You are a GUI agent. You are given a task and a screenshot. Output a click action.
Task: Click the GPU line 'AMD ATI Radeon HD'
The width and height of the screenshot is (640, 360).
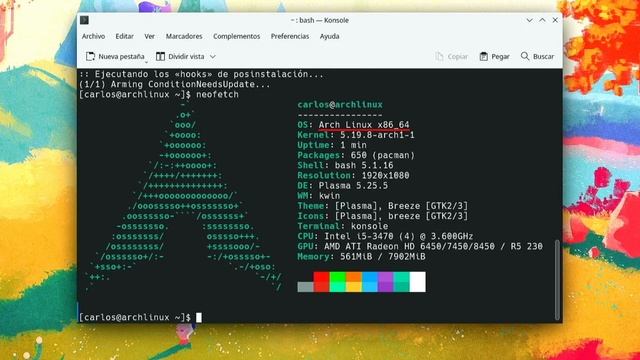[x=369, y=247]
